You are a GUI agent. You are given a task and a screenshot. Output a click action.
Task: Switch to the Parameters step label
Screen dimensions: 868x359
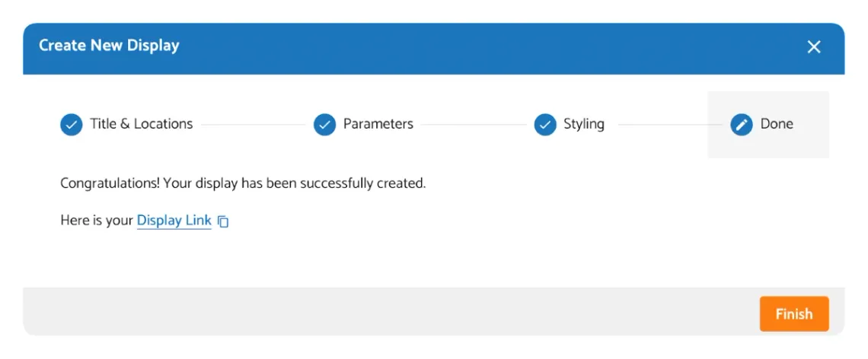coord(378,124)
